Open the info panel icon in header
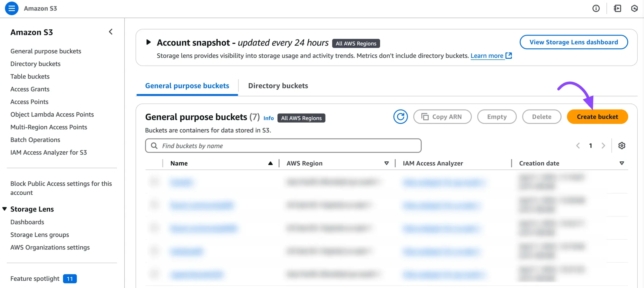This screenshot has width=644, height=288. [x=596, y=8]
